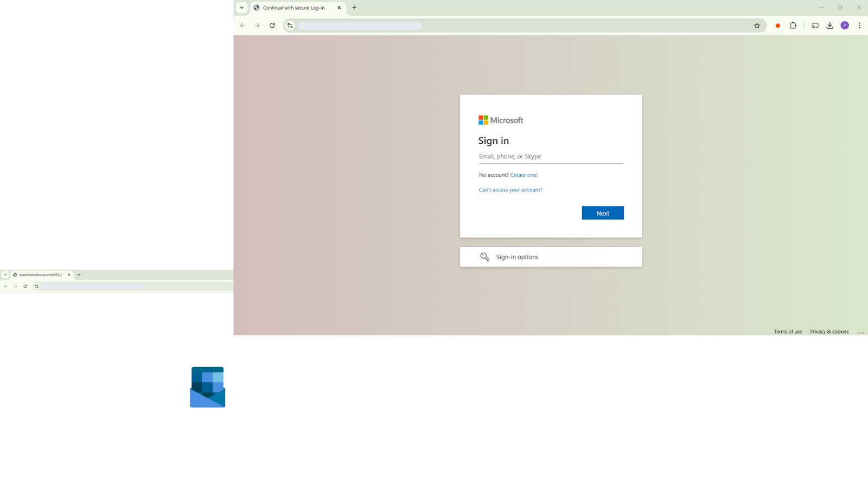The height and width of the screenshot is (488, 868).
Task: Click the Outlook mail envelope icon
Action: point(207,387)
